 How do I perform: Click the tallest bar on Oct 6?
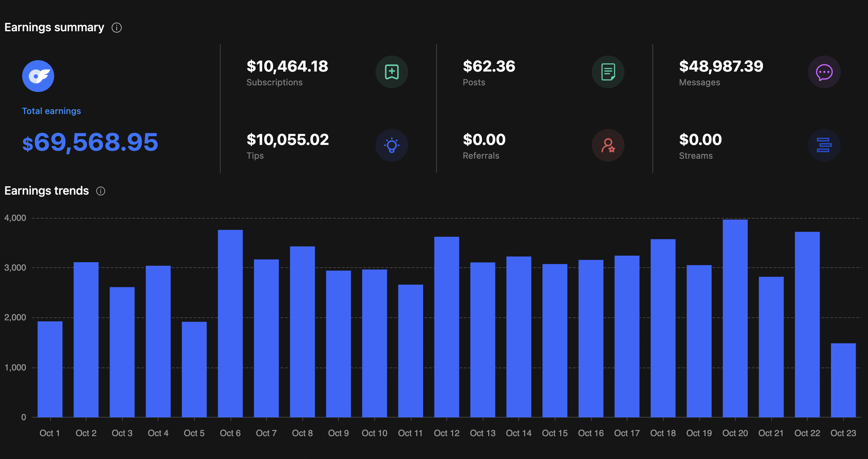tap(230, 323)
